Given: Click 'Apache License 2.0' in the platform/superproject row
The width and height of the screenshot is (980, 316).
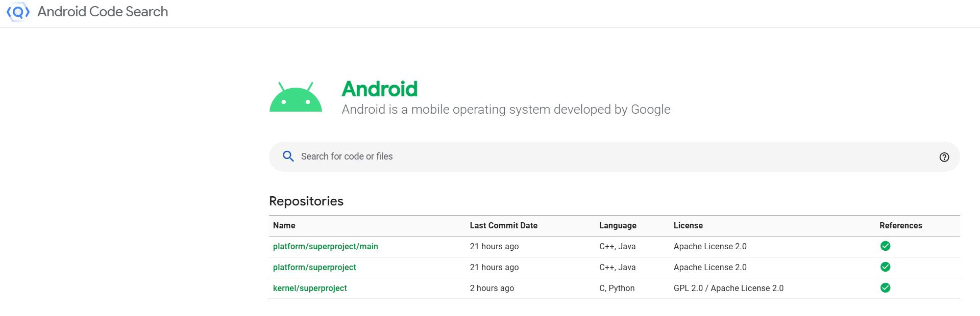Looking at the screenshot, I should (x=710, y=268).
